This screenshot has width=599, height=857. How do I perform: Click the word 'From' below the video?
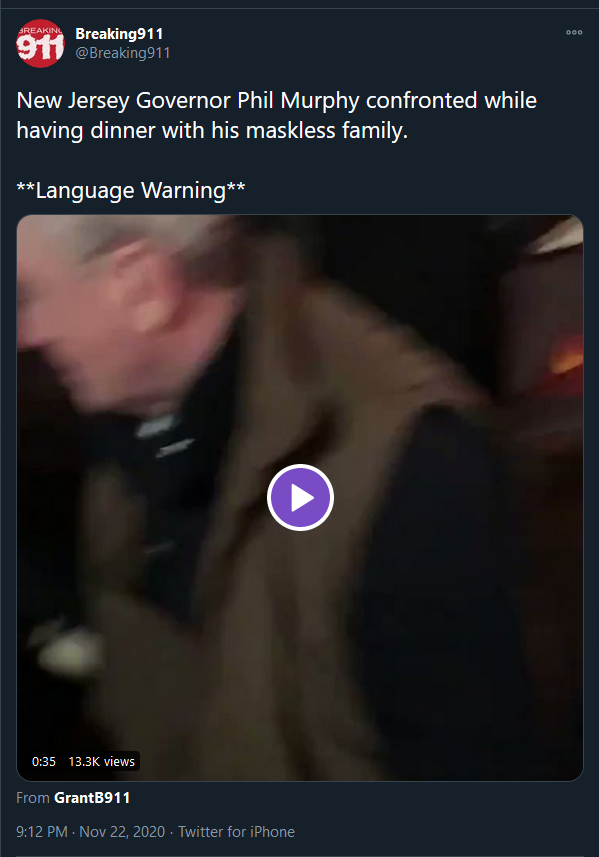pyautogui.click(x=33, y=797)
